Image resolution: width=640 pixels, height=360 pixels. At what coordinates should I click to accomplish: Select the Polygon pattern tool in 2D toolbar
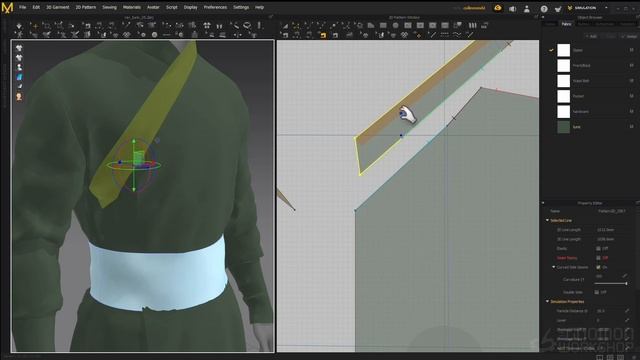point(371,25)
